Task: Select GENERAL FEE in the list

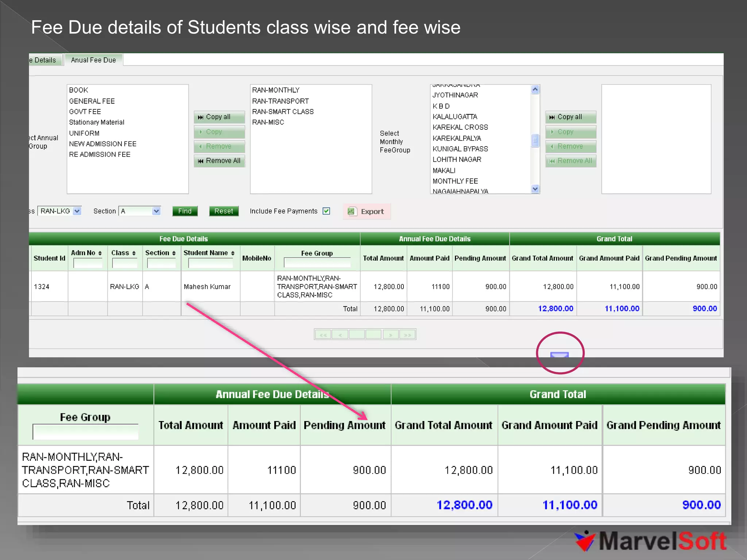Action: (x=92, y=101)
